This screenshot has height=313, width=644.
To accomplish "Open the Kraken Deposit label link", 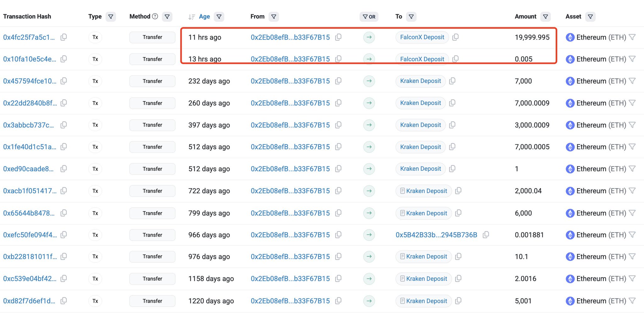I will (420, 81).
